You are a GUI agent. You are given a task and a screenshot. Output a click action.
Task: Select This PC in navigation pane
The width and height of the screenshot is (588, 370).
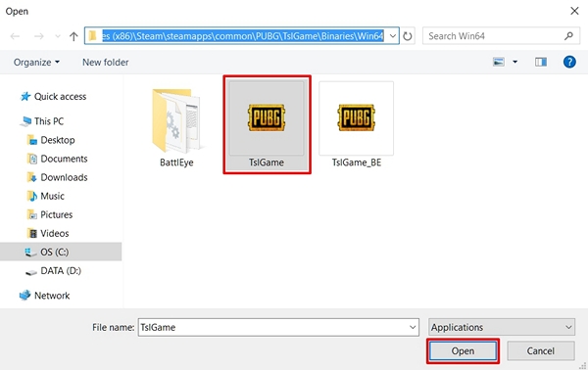tap(42, 121)
